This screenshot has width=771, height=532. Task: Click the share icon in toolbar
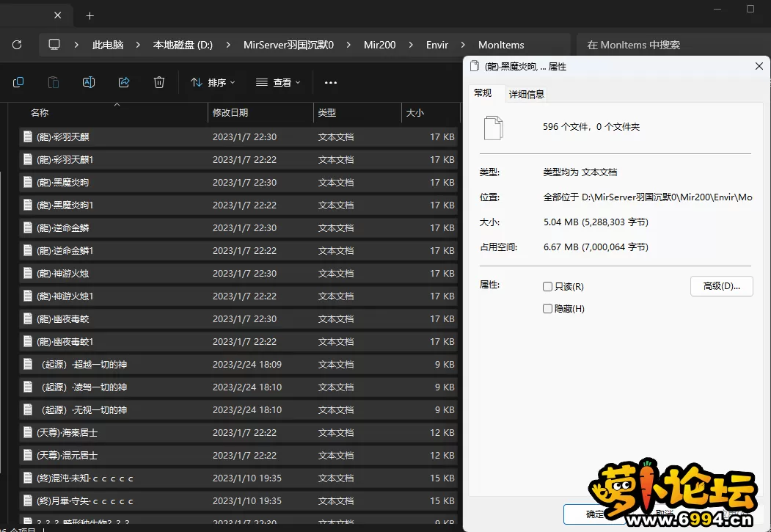pyautogui.click(x=124, y=82)
